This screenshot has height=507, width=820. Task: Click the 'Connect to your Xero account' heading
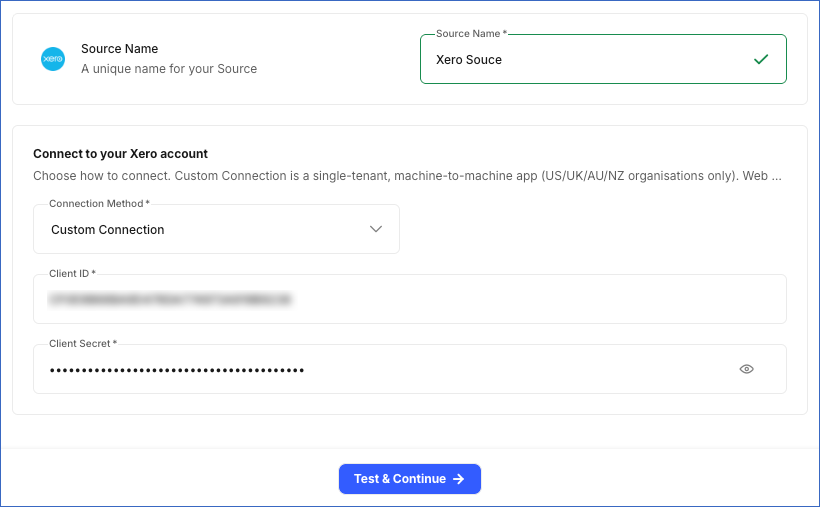point(120,154)
